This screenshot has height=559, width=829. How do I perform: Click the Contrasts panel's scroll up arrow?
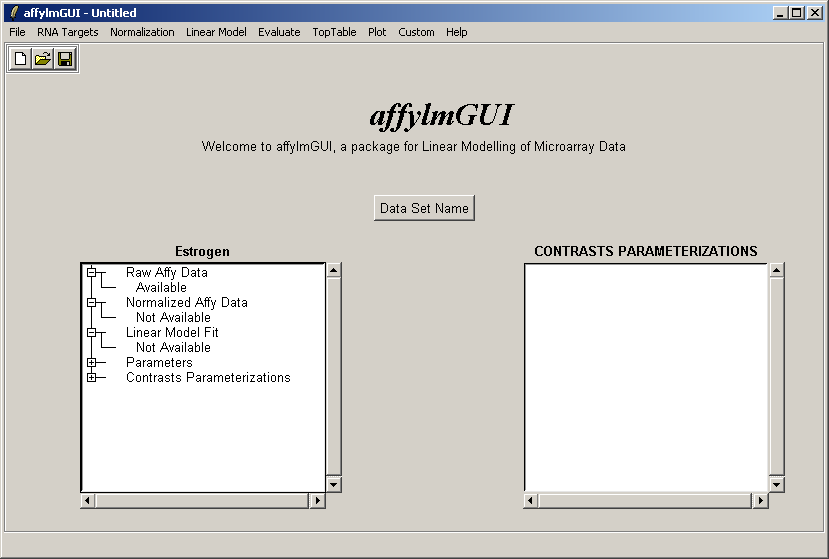click(777, 270)
